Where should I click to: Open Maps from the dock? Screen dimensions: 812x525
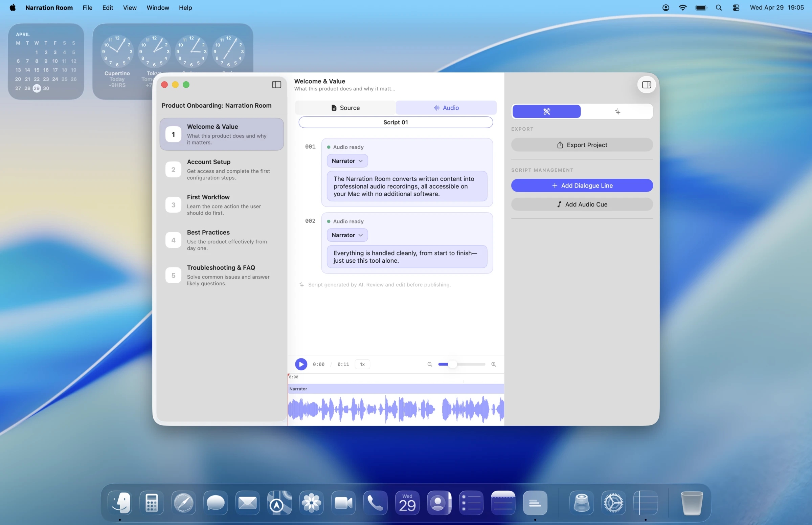279,503
